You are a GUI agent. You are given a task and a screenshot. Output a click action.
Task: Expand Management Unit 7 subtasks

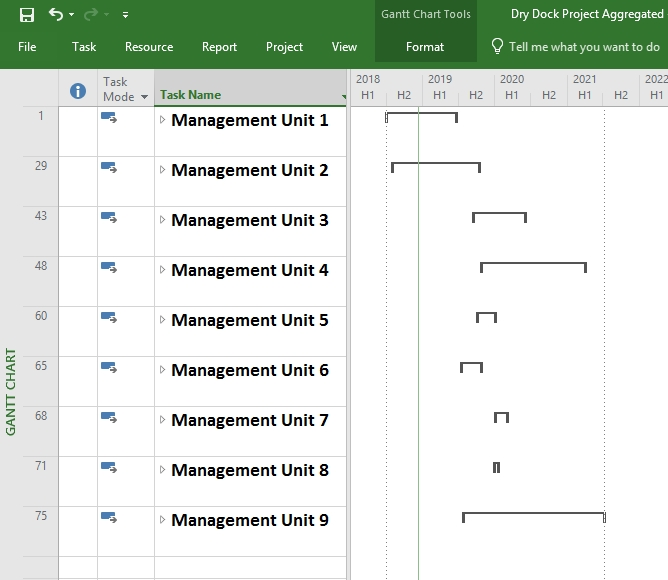[x=163, y=420]
